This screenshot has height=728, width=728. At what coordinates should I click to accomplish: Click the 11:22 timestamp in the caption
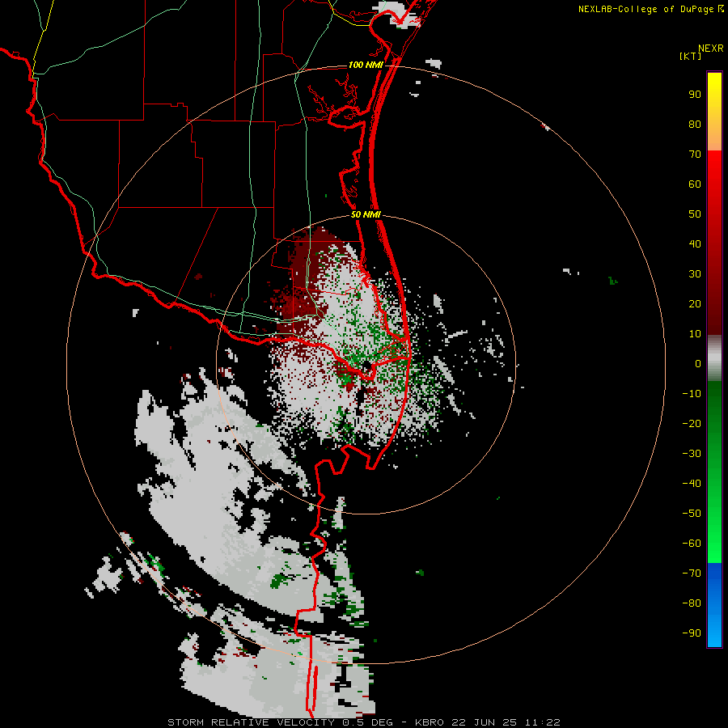coord(542,722)
